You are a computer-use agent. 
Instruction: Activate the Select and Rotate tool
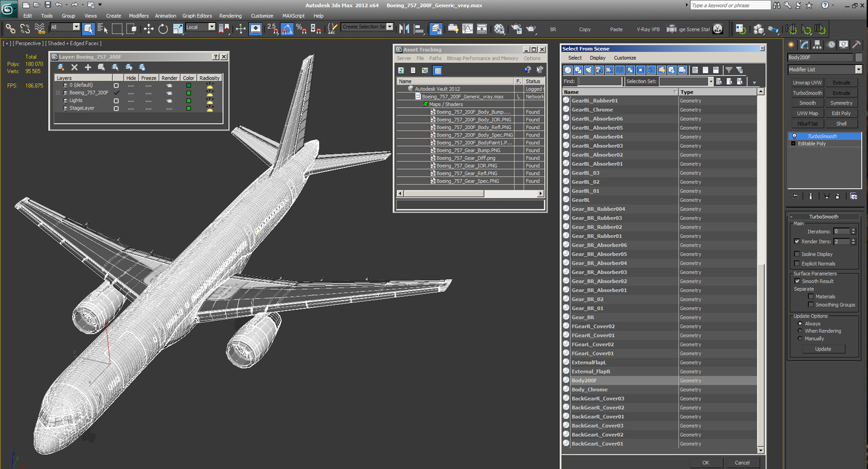click(x=163, y=28)
